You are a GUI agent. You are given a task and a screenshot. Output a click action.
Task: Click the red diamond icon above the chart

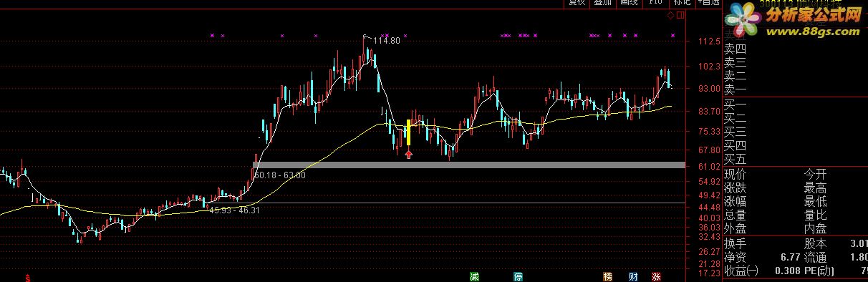point(670,14)
